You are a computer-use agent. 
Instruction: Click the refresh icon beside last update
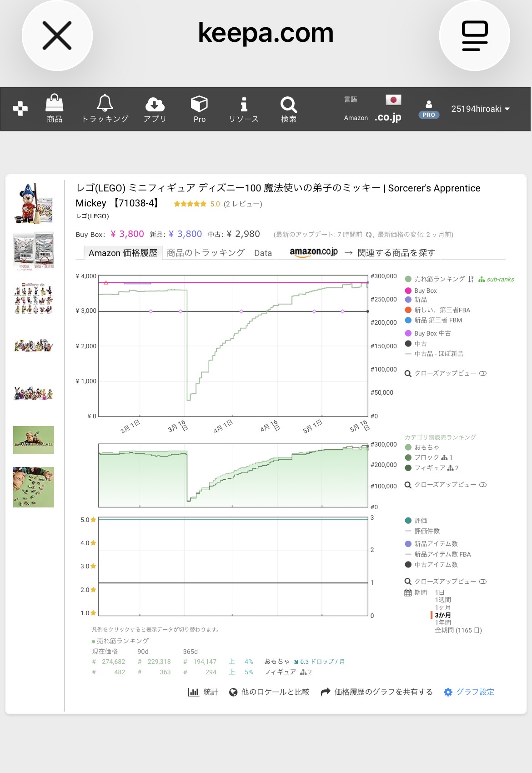pyautogui.click(x=369, y=235)
